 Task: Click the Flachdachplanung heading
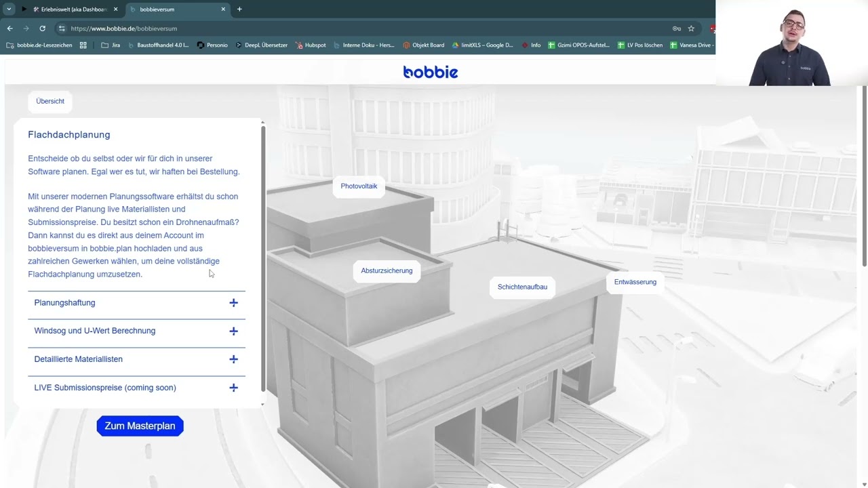(68, 135)
